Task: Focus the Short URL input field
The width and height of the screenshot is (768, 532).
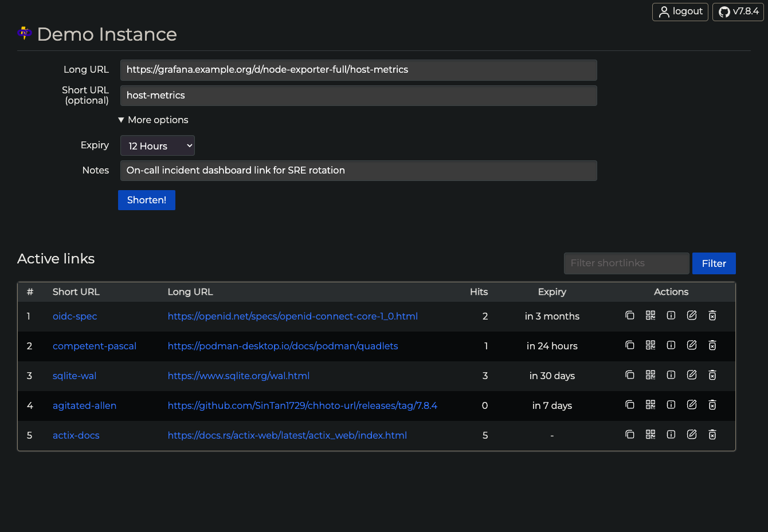Action: [x=359, y=96]
